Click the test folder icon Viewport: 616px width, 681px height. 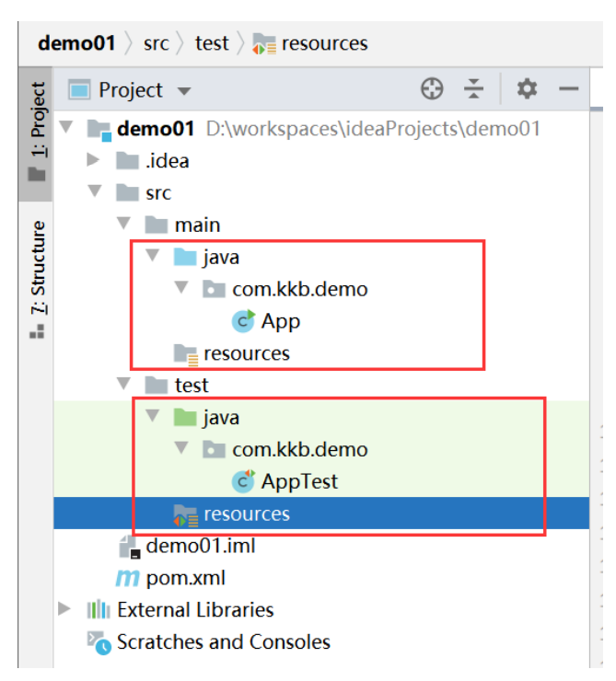(156, 386)
